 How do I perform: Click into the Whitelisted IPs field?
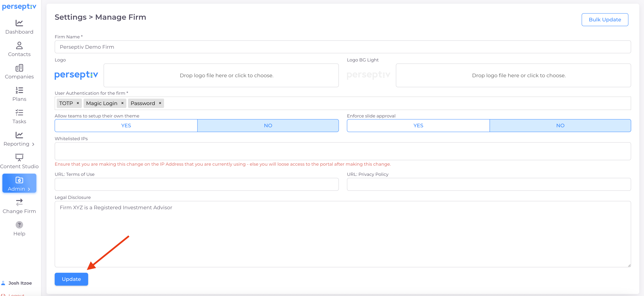tap(343, 151)
